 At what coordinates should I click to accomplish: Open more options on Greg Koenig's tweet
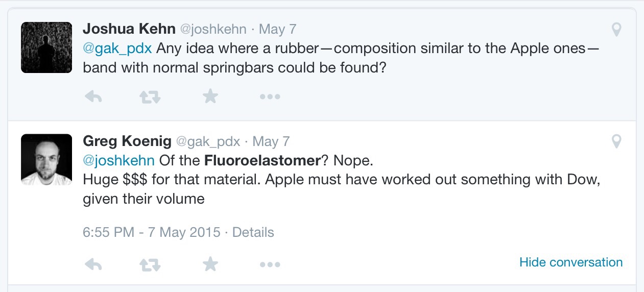click(270, 264)
